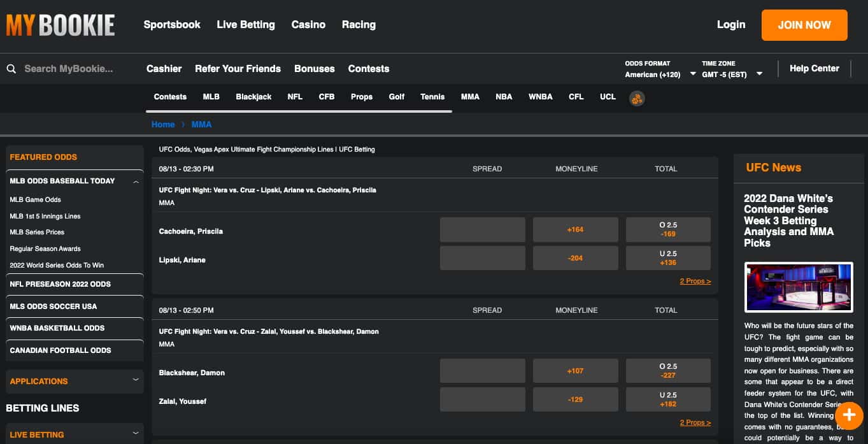This screenshot has width=868, height=444.
Task: Expand Canadian Football Odds
Action: pos(75,350)
